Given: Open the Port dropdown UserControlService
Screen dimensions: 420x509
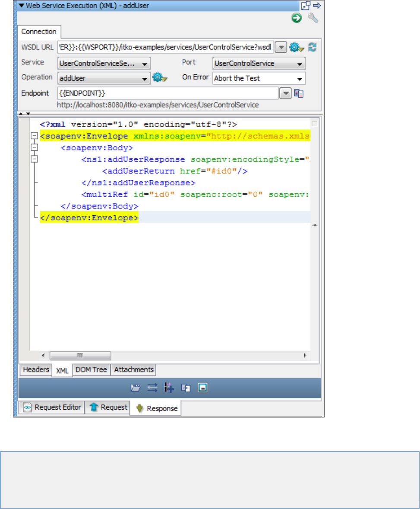Looking at the screenshot, I should tap(259, 63).
